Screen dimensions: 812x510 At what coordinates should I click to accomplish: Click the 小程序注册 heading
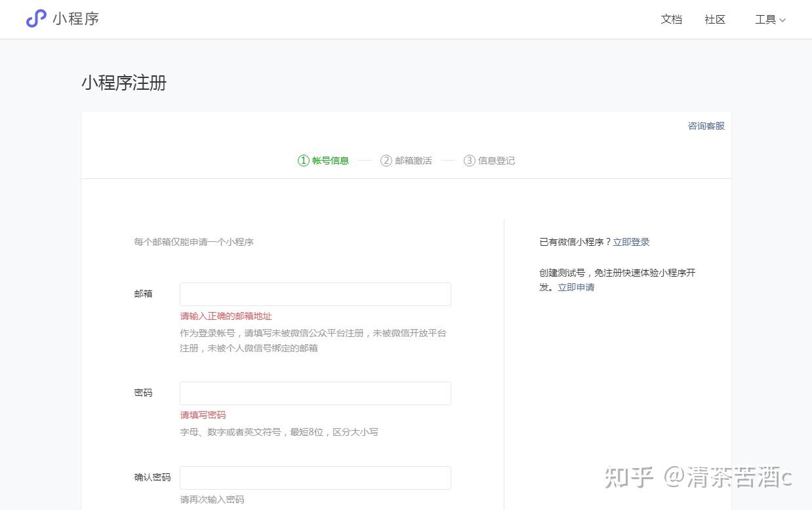[124, 83]
